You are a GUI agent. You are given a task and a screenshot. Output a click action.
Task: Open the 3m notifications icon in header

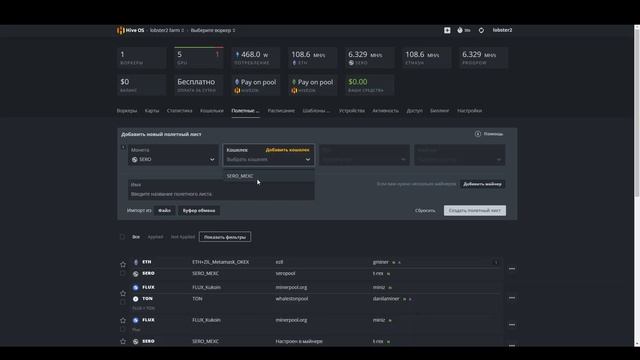463,30
